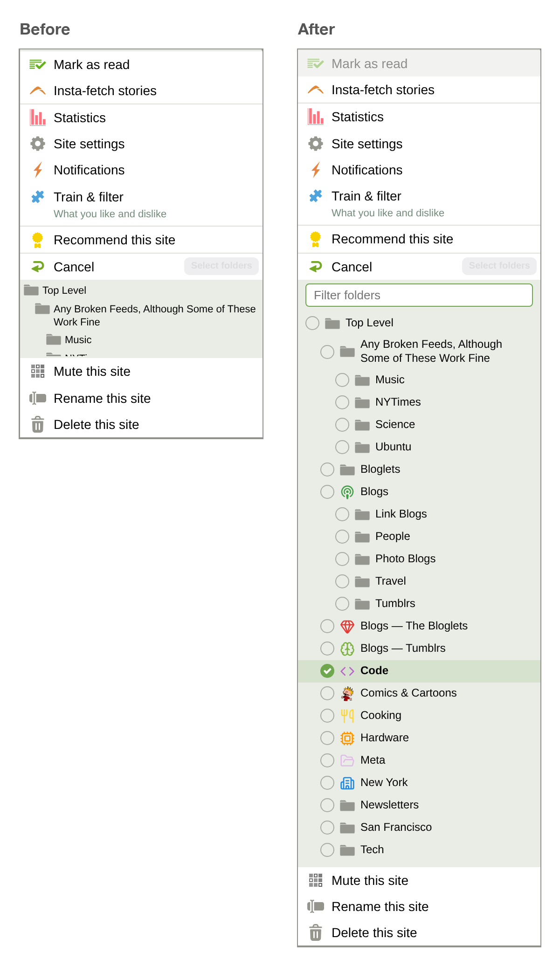
Task: Click Select folders button in the Before menu
Action: pyautogui.click(x=221, y=266)
